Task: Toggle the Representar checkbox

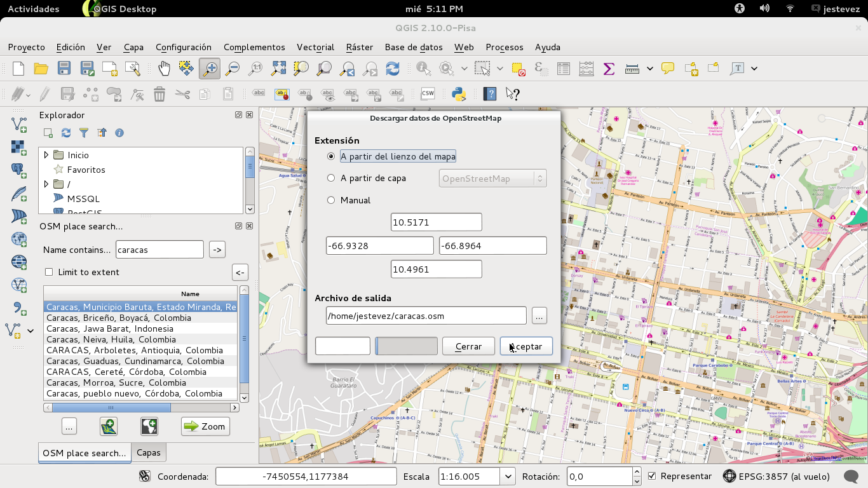Action: coord(652,476)
